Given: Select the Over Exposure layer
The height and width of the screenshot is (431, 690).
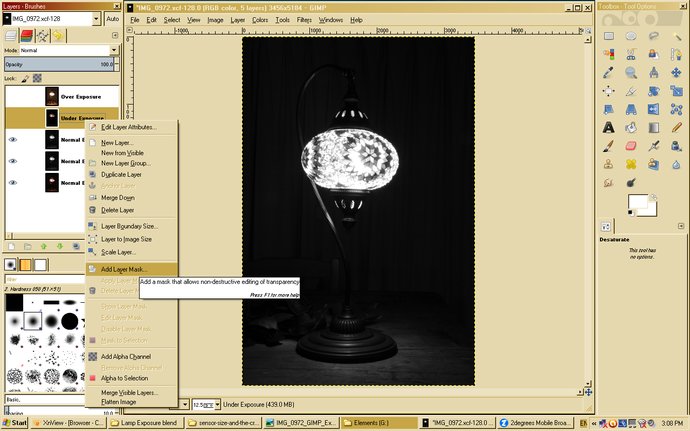Looking at the screenshot, I should tap(62, 96).
